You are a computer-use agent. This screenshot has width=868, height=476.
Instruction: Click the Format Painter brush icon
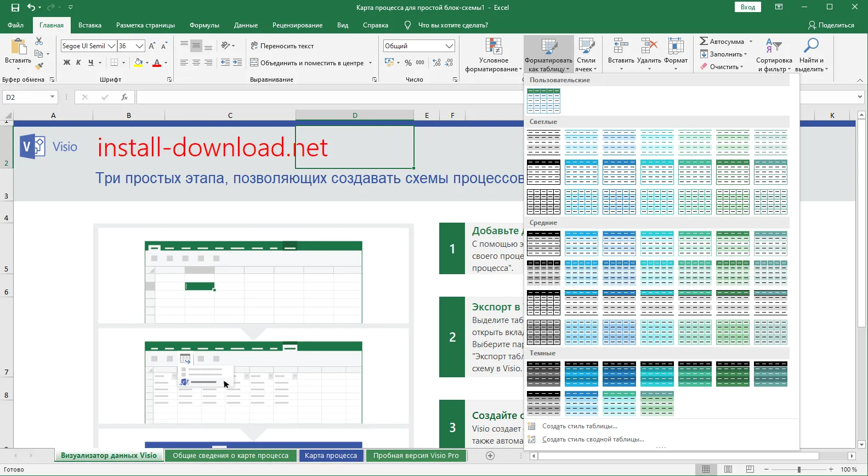pos(39,66)
